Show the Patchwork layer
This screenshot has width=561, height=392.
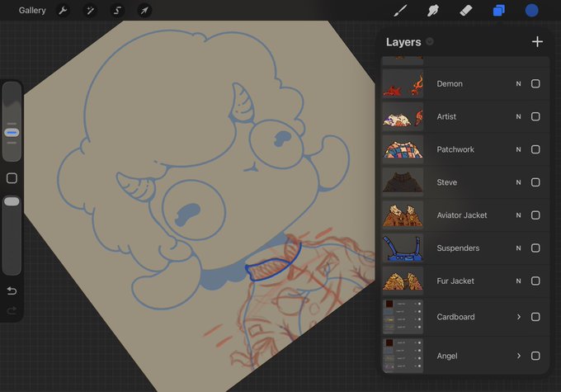click(535, 149)
